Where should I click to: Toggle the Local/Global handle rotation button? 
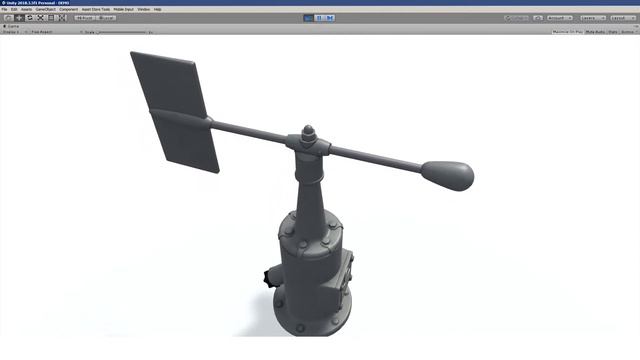106,18
